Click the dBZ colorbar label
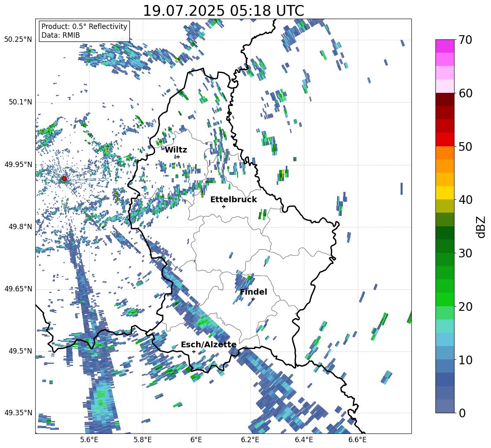Viewport: 491px width, 448px height. pos(481,227)
